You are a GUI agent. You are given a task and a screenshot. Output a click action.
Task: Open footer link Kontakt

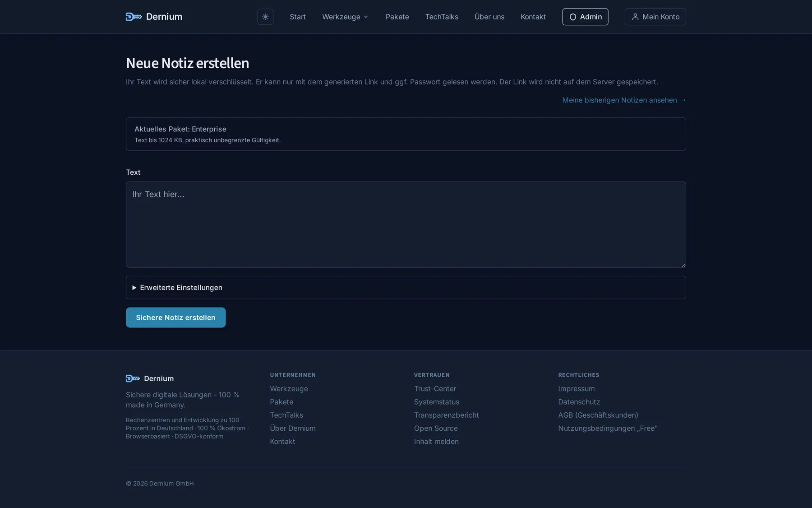coord(282,442)
